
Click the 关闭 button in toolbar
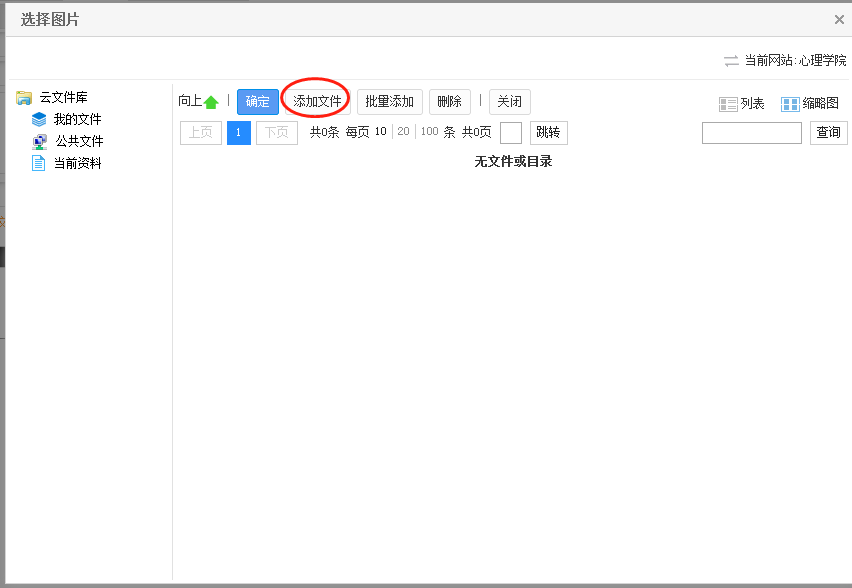(509, 102)
